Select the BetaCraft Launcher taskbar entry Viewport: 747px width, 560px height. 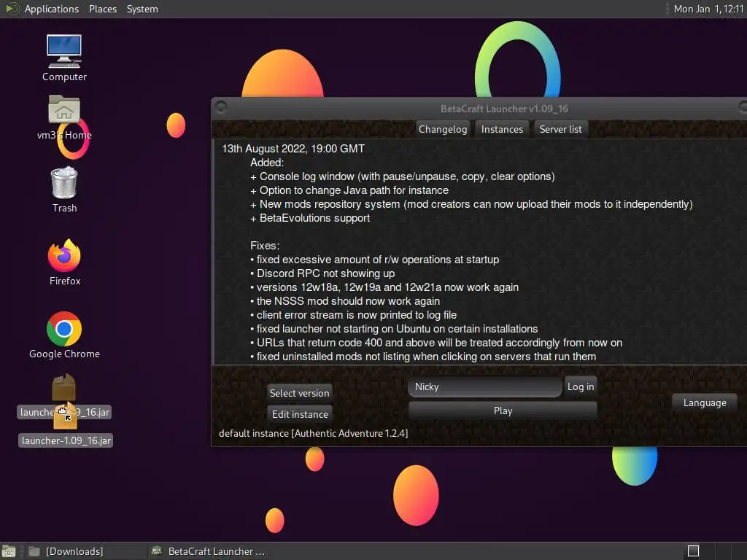[208, 551]
